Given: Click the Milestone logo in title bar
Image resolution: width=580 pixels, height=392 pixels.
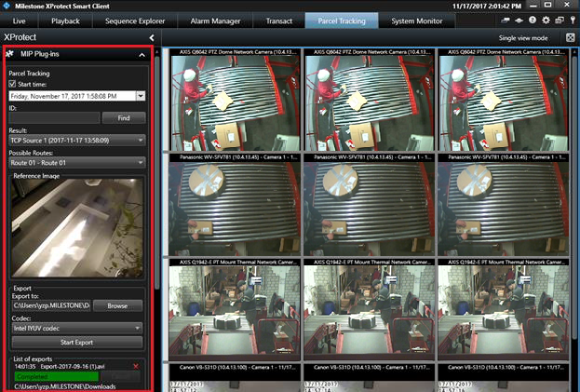Looking at the screenshot, I should tap(6, 6).
